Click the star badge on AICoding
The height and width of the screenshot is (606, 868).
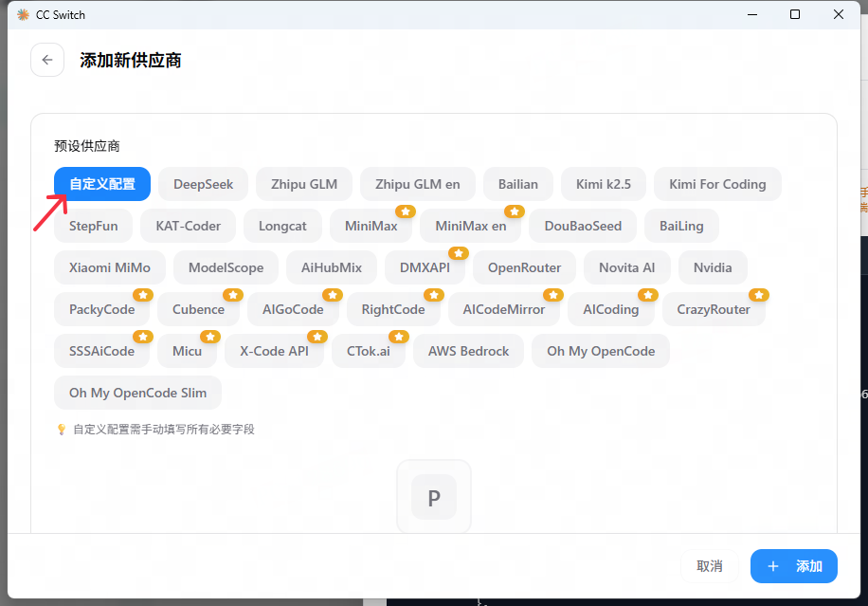coord(647,295)
